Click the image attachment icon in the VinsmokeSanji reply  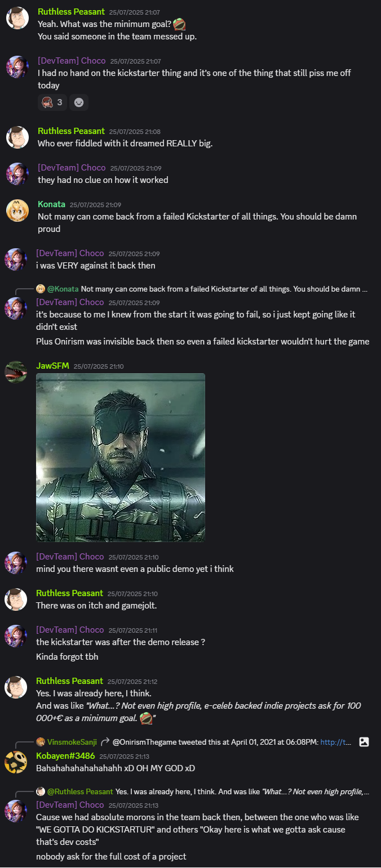point(364,742)
